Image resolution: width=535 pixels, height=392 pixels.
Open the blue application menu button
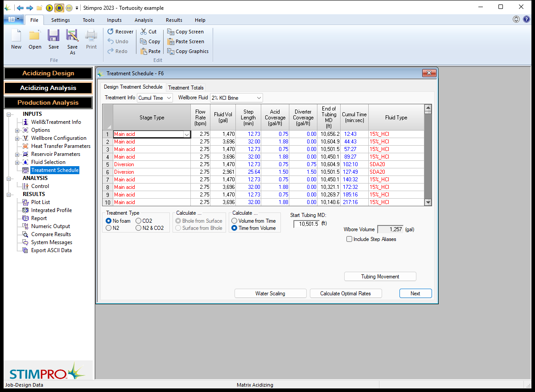pos(14,20)
